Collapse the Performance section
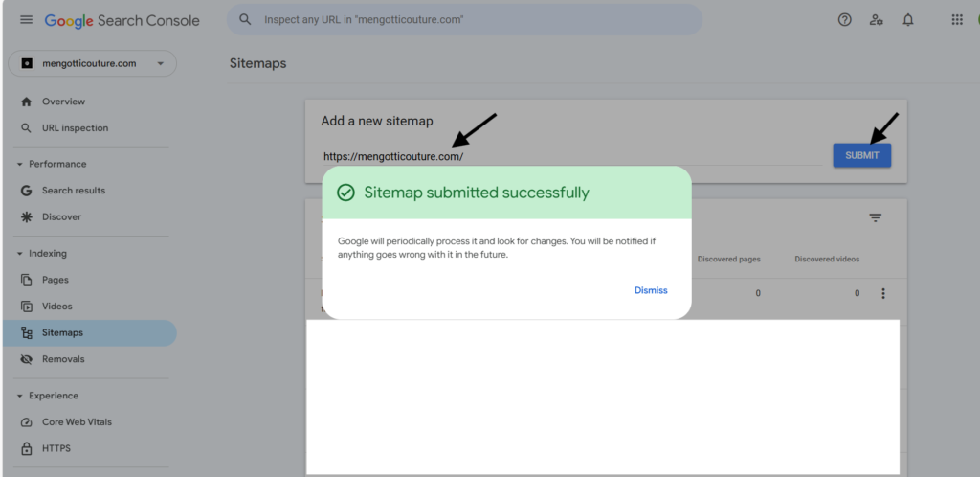The height and width of the screenshot is (477, 980). (19, 164)
